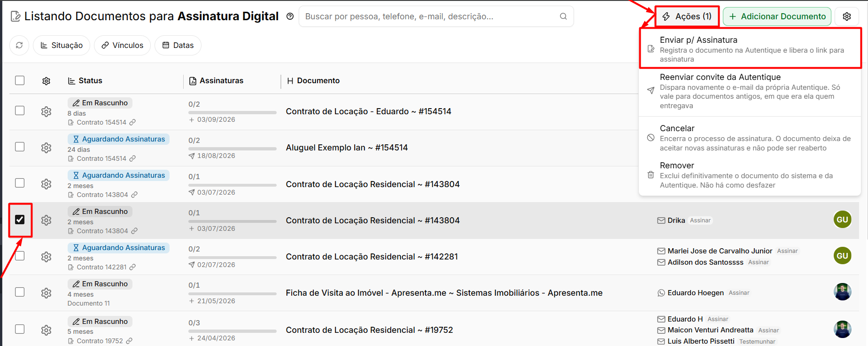Check the box for Ficha de Visita row

[x=20, y=292]
